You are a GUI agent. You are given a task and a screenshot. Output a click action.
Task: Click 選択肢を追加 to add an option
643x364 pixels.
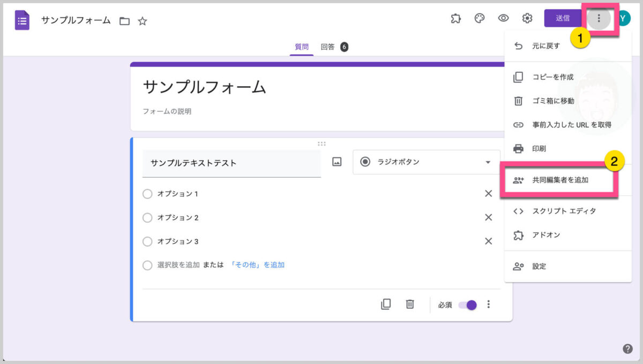178,265
